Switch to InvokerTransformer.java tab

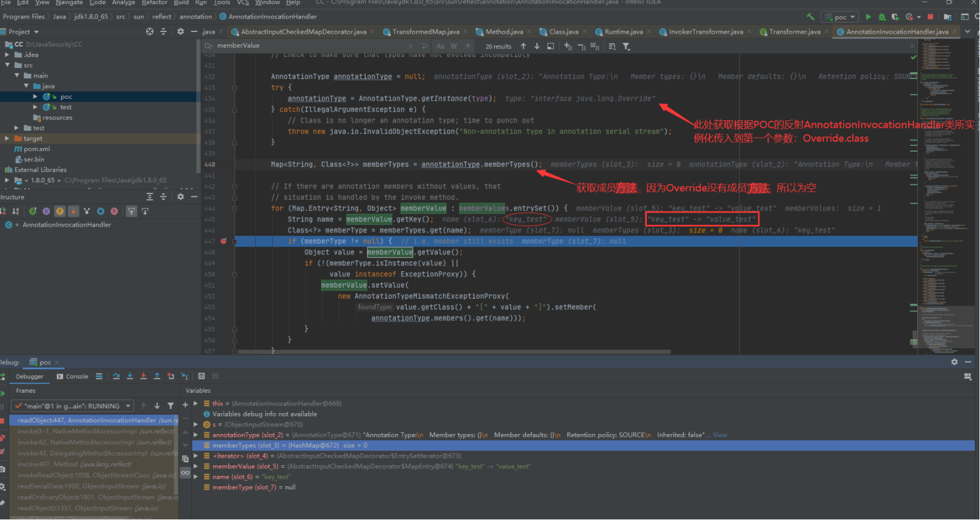tap(705, 32)
